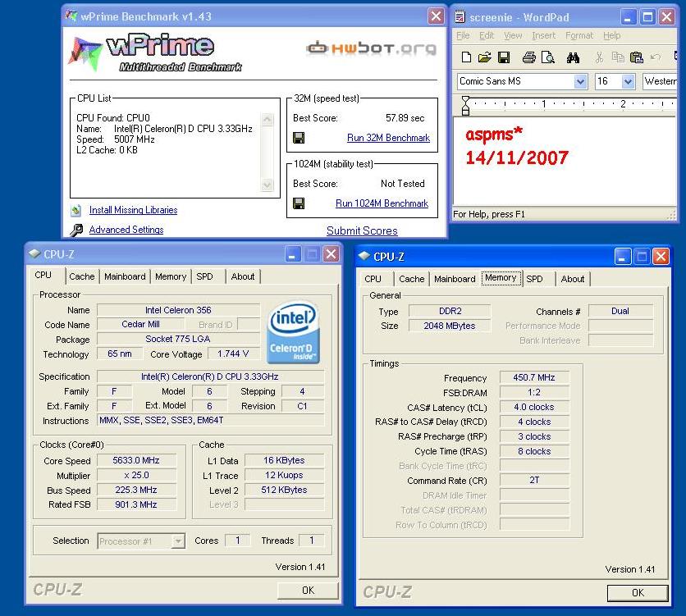Click the left CPU-Z title bar icon
Viewport: 686px width, 616px height.
(x=34, y=253)
